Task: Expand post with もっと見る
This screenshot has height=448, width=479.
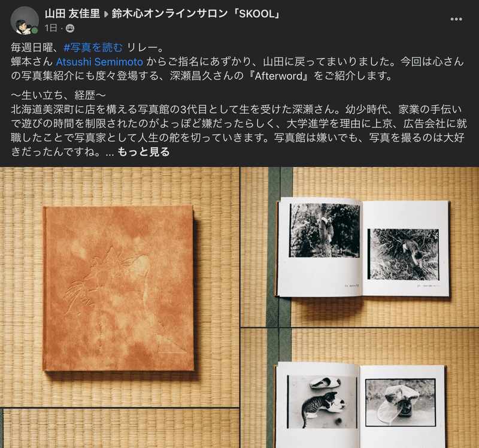Action: (x=143, y=152)
